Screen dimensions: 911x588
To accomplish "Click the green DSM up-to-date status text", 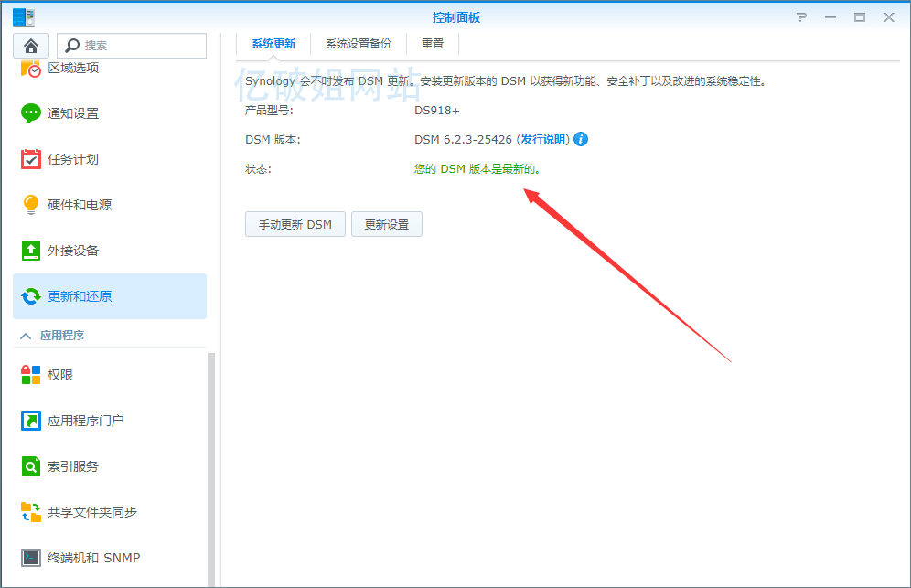I will coord(477,169).
